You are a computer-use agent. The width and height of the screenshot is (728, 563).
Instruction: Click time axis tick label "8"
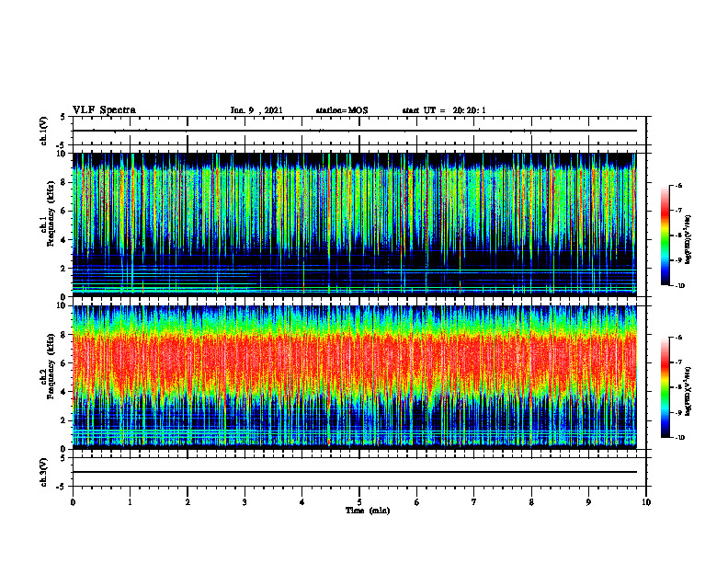(531, 502)
